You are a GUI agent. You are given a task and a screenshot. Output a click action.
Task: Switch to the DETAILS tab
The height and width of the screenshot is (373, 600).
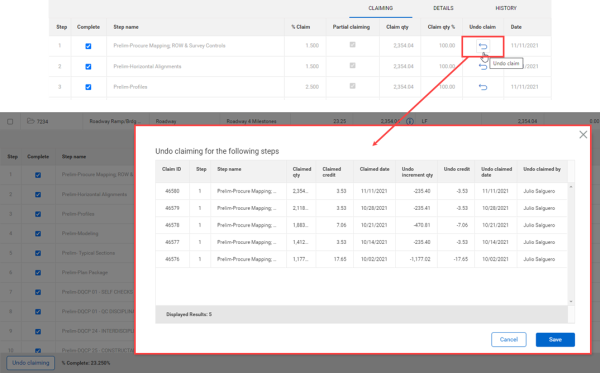(x=443, y=8)
